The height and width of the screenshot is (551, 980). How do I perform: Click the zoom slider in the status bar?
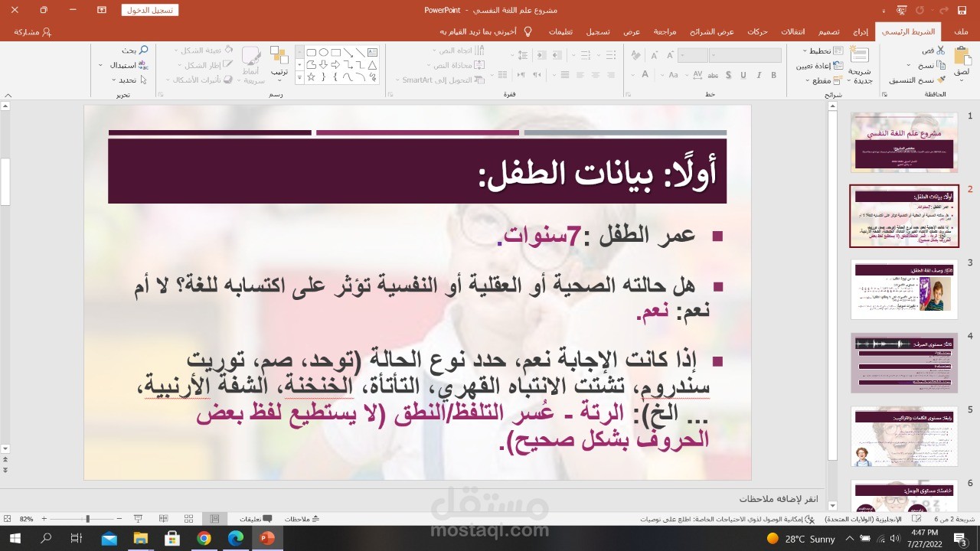88,519
